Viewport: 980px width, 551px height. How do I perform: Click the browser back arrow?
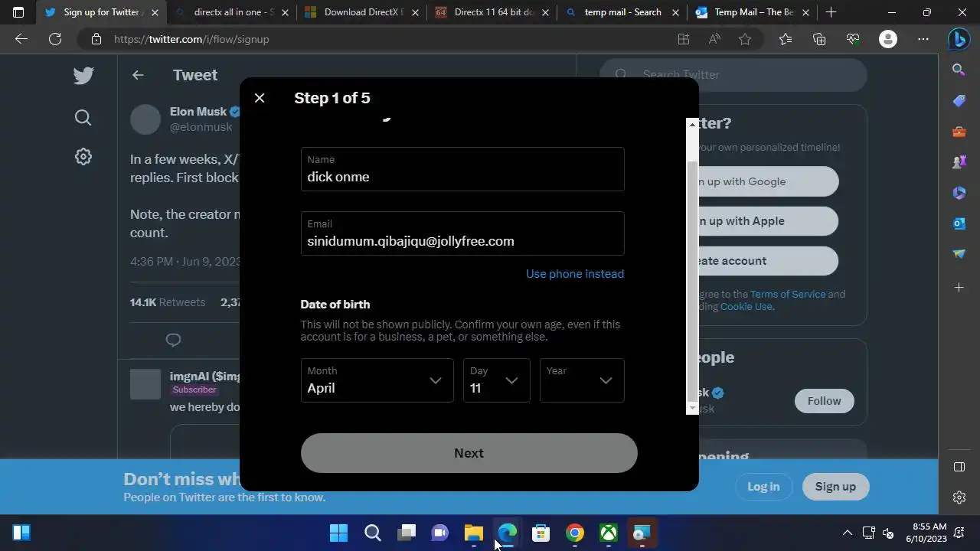pyautogui.click(x=21, y=39)
